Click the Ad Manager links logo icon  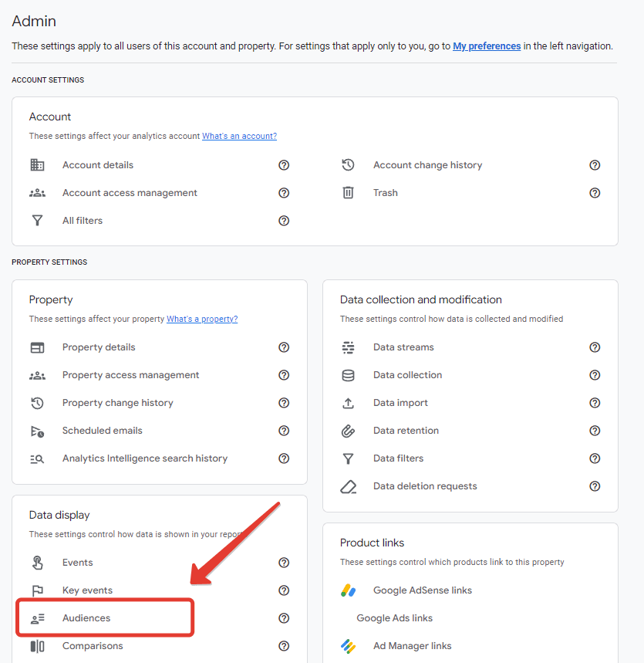pos(348,646)
